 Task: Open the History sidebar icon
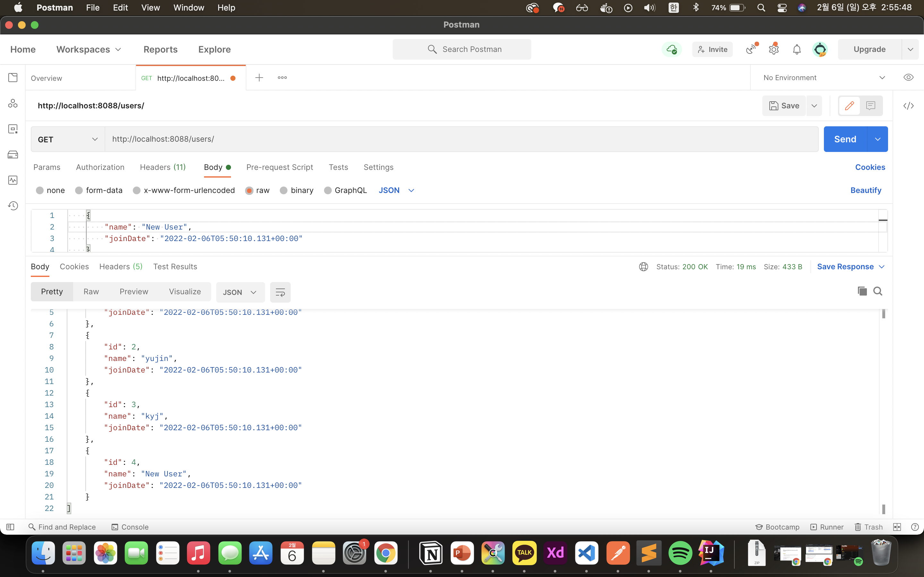pyautogui.click(x=13, y=206)
